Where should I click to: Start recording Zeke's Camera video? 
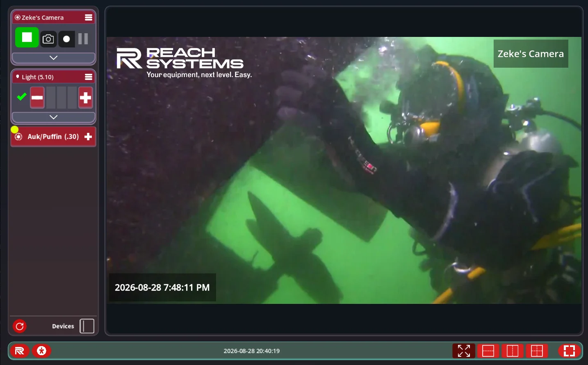[x=66, y=39]
